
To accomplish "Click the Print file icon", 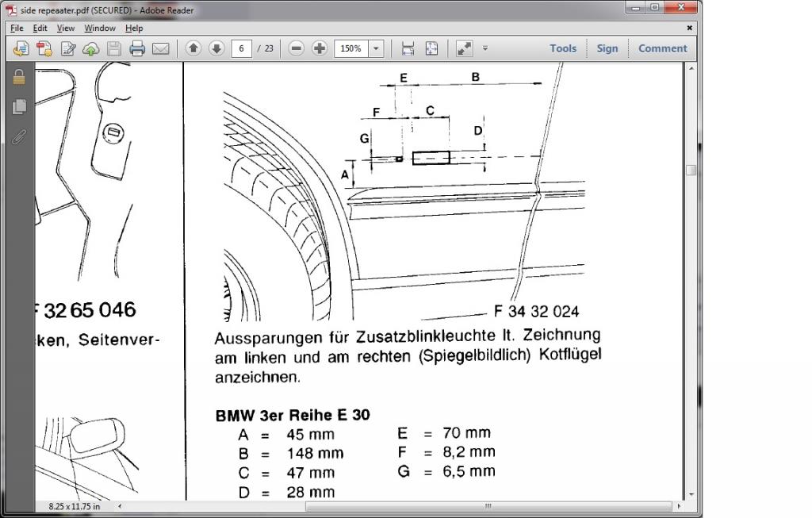I will coord(137,48).
